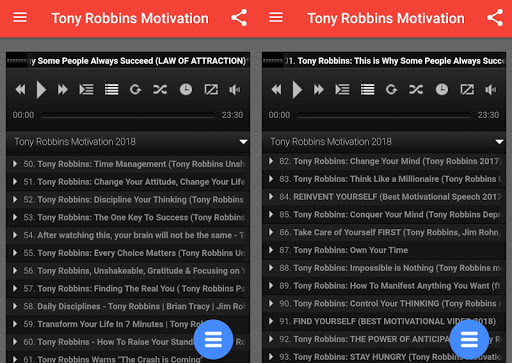
Task: Open hamburger menu in right screen header
Action: [x=276, y=17]
